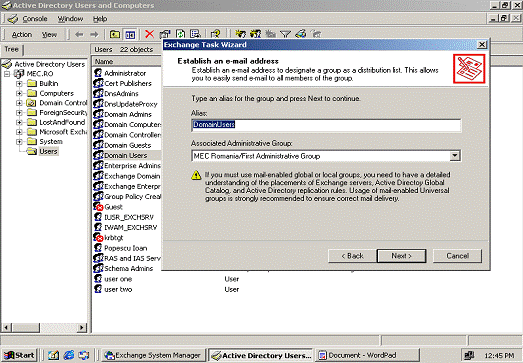Click the red Delete toolbar icon
This screenshot has width=523, height=363.
pyautogui.click(x=149, y=34)
